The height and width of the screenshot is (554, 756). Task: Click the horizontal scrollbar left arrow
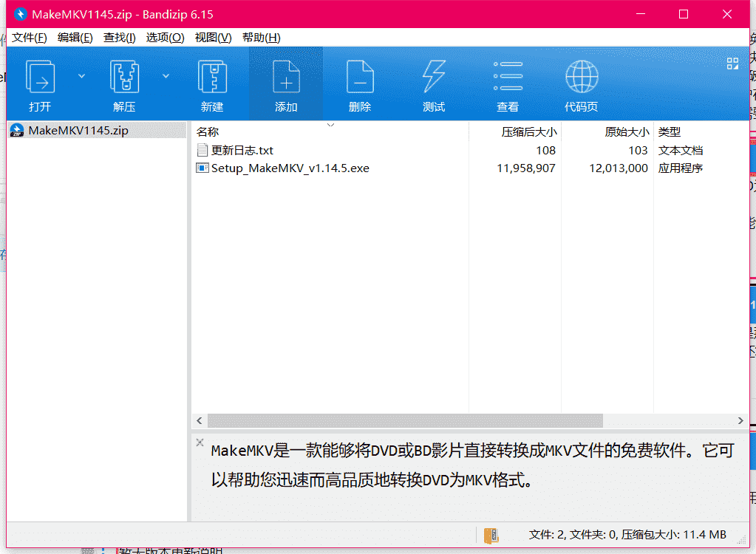pyautogui.click(x=200, y=420)
